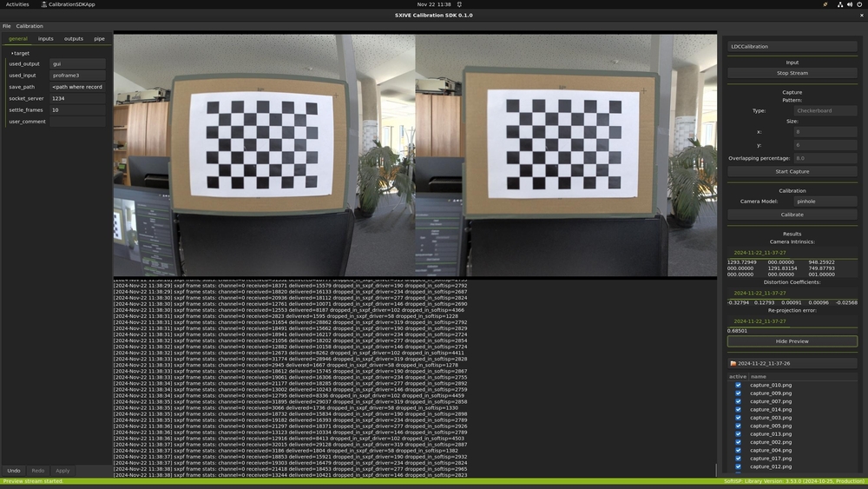
Task: Click the volume icon in system tray
Action: point(849,4)
